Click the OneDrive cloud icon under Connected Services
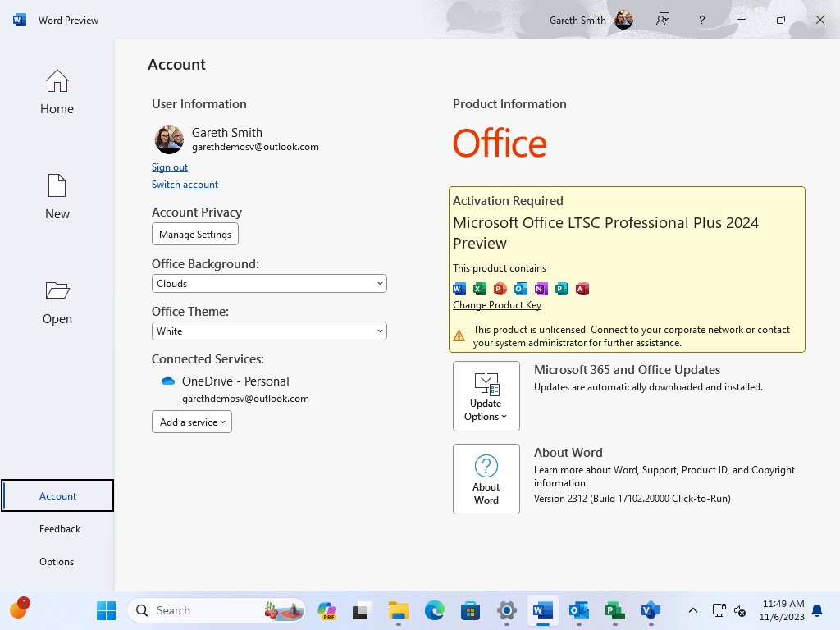The height and width of the screenshot is (630, 840). [x=167, y=381]
